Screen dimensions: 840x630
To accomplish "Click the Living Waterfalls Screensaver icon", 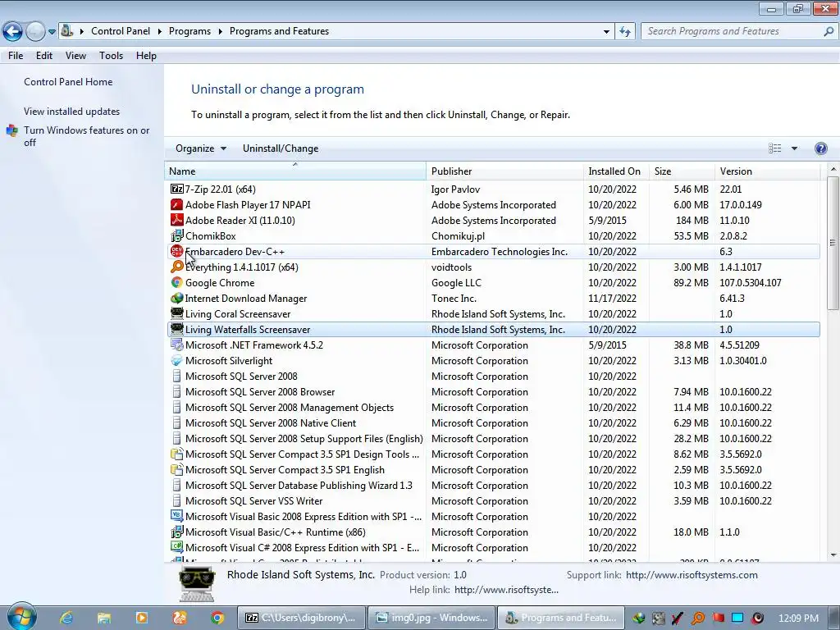I will pos(176,330).
